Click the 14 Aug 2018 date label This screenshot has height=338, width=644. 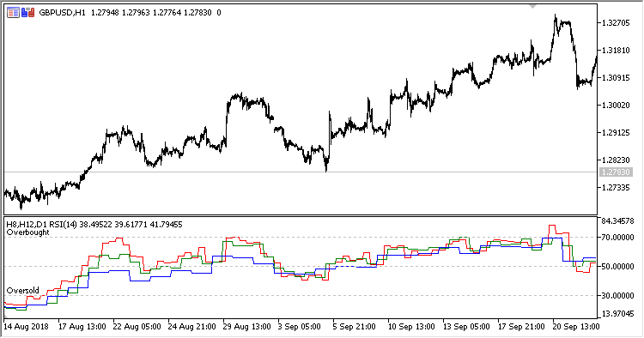pos(26,327)
